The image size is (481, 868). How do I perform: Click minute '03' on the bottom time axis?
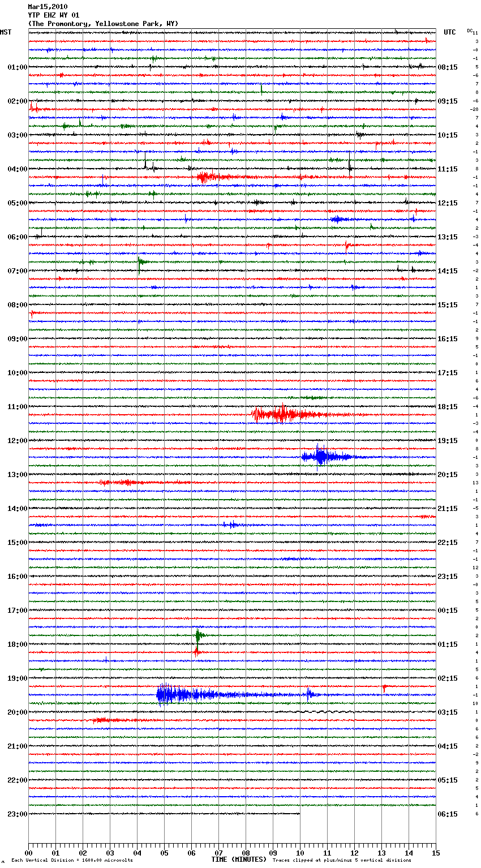110,853
